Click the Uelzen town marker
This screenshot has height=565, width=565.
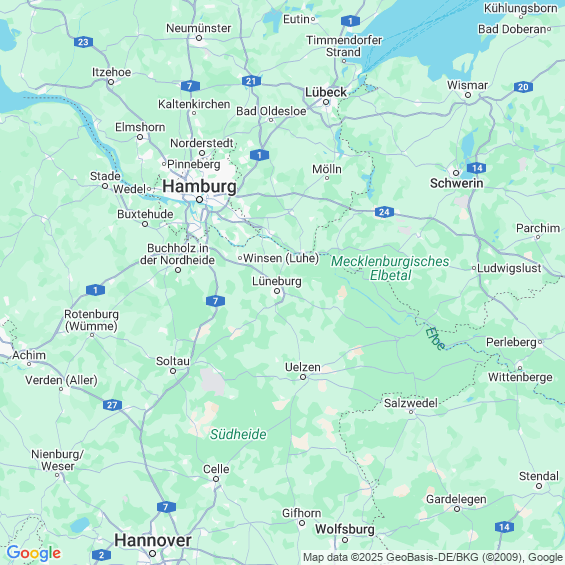click(x=303, y=377)
